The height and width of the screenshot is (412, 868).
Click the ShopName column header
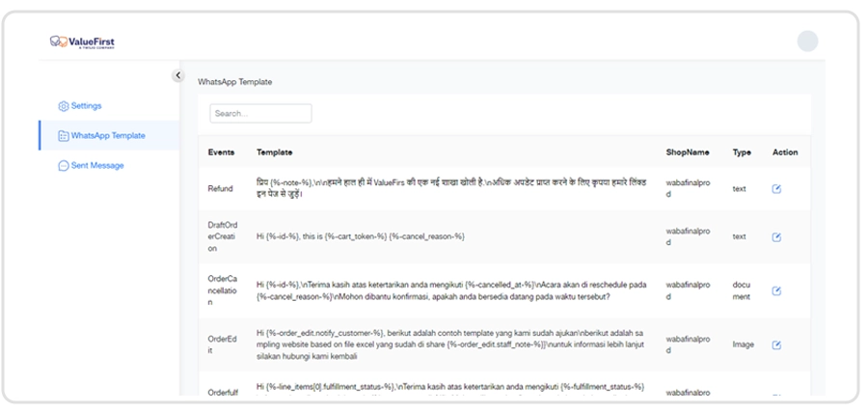click(x=688, y=152)
